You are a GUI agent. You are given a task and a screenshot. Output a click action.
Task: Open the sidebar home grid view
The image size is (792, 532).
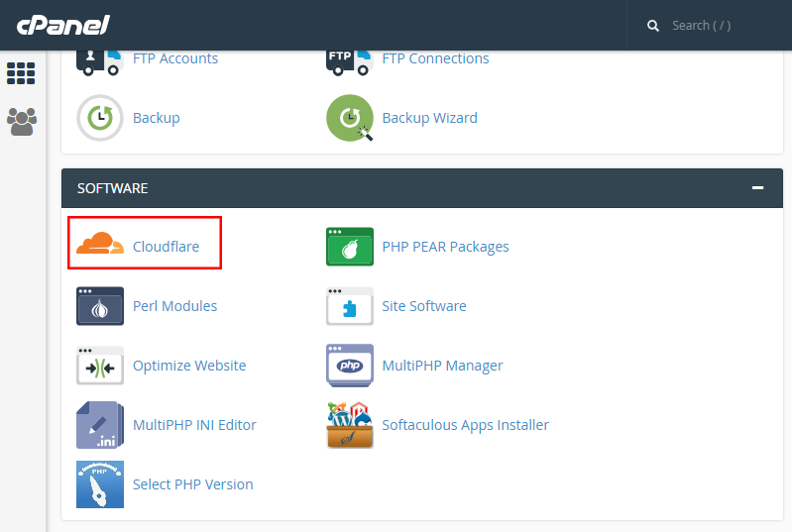[21, 72]
